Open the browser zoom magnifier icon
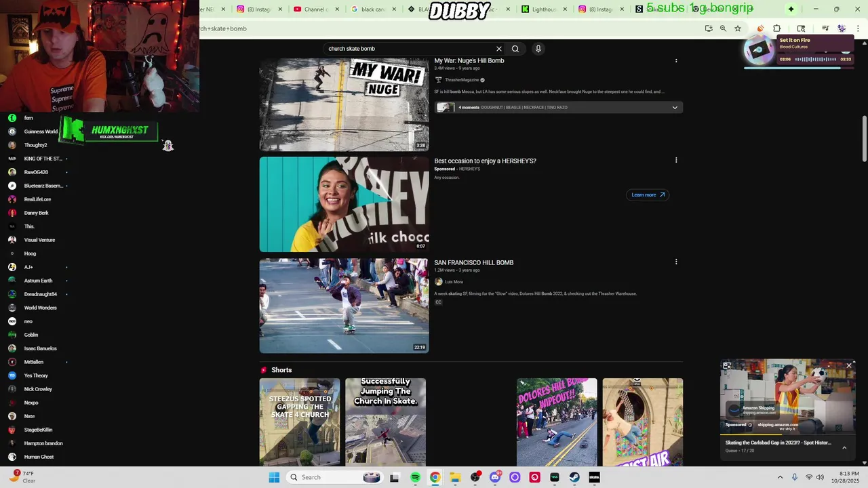Screen dimensions: 868x488 723,28
